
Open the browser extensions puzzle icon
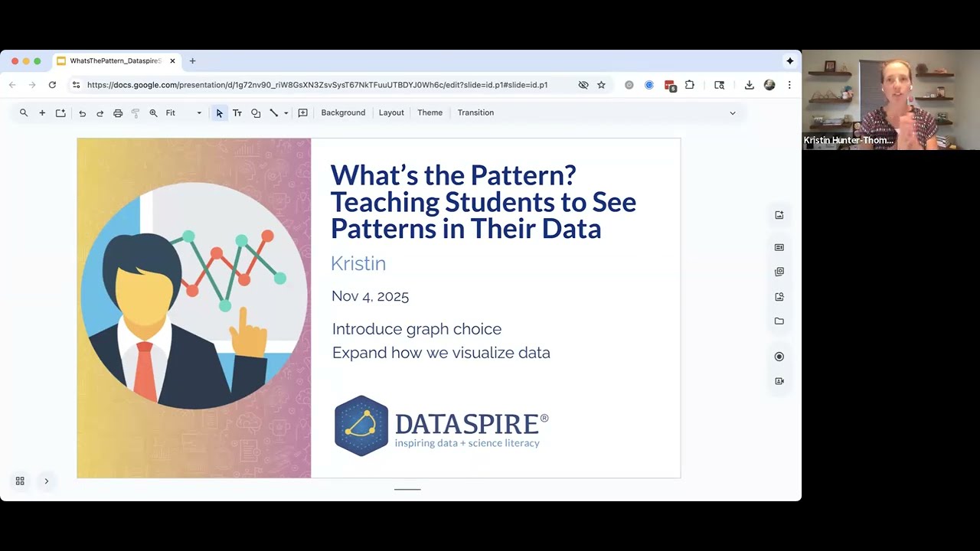point(690,85)
